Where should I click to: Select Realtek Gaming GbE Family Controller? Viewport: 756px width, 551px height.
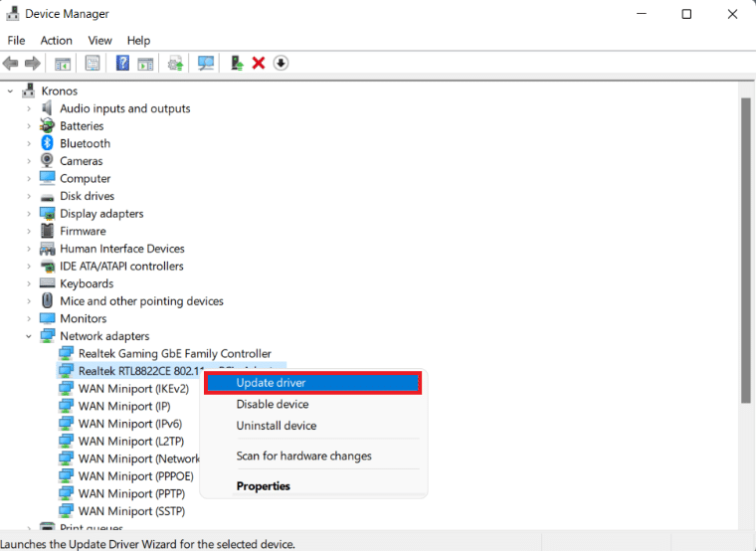pyautogui.click(x=174, y=353)
